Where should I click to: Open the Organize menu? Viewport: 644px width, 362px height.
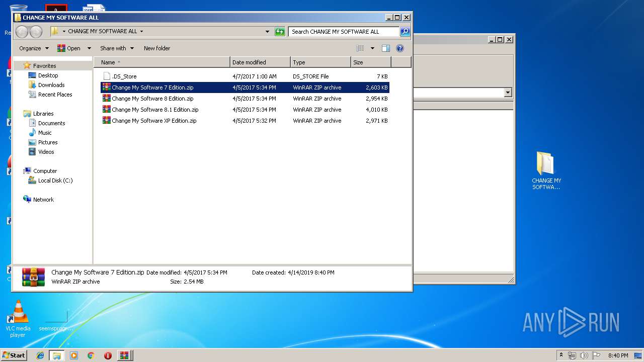click(x=34, y=48)
